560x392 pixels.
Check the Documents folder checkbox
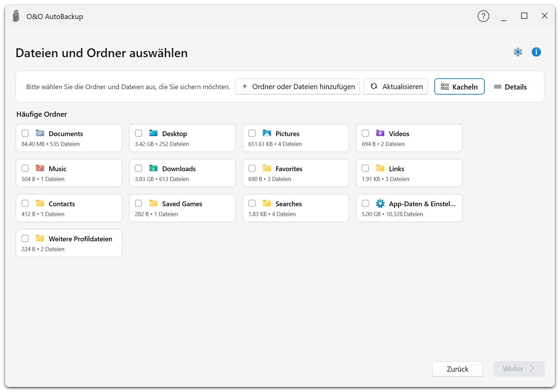click(x=25, y=133)
